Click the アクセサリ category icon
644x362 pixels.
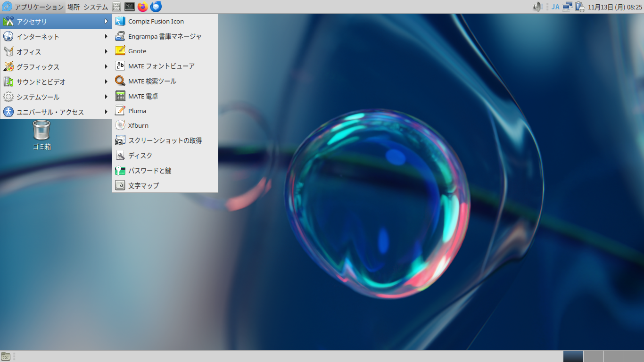[8, 21]
